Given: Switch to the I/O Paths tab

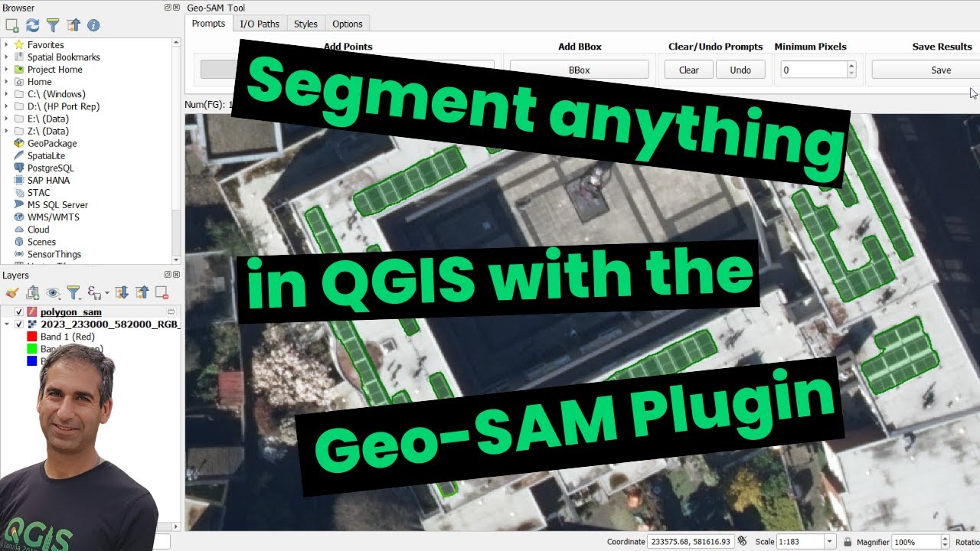Looking at the screenshot, I should (x=260, y=24).
